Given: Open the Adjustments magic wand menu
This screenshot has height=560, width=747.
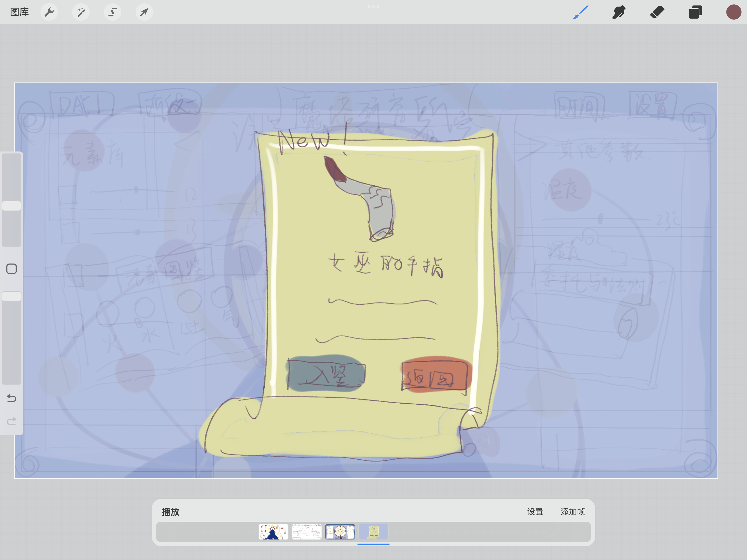Looking at the screenshot, I should click(81, 13).
